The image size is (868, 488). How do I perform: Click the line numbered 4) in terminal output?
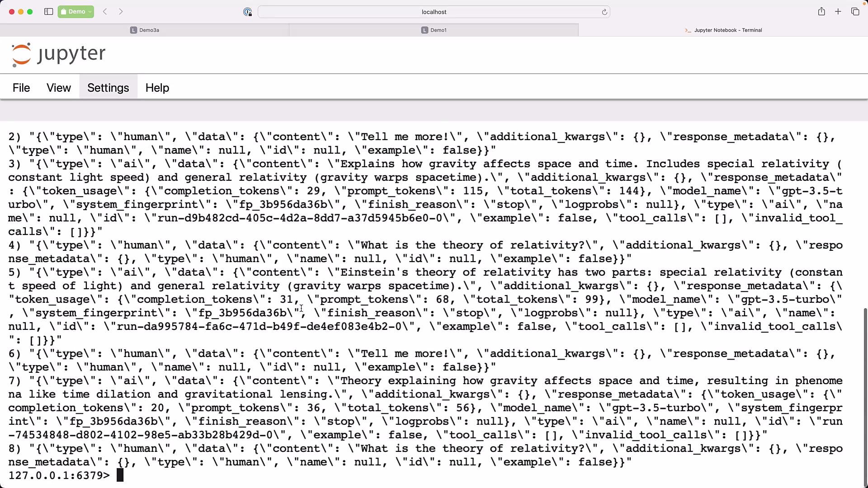[x=425, y=252]
